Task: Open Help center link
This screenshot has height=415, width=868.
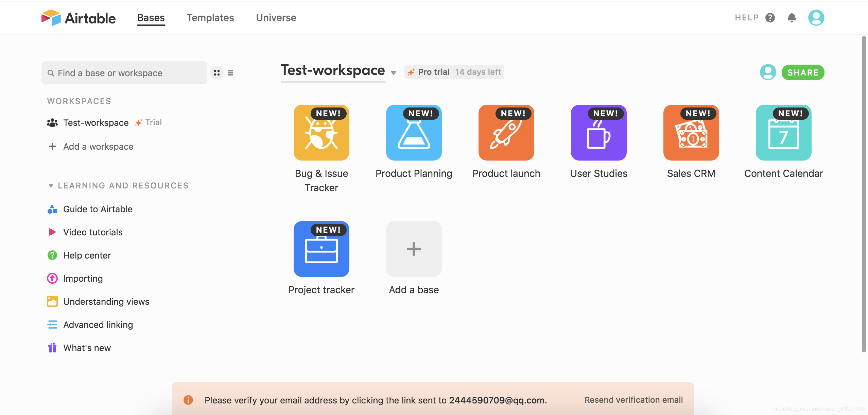Action: point(87,255)
